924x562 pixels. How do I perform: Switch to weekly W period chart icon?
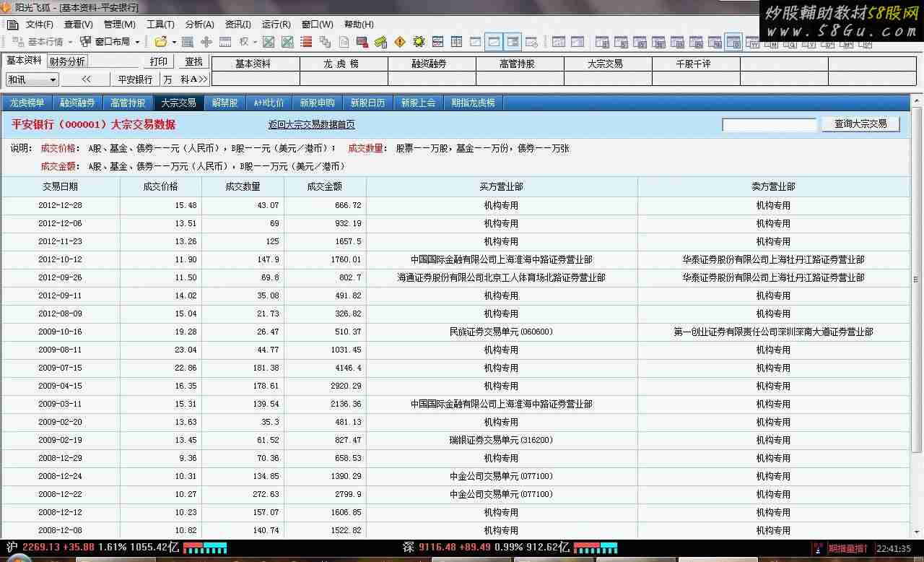pyautogui.click(x=754, y=43)
